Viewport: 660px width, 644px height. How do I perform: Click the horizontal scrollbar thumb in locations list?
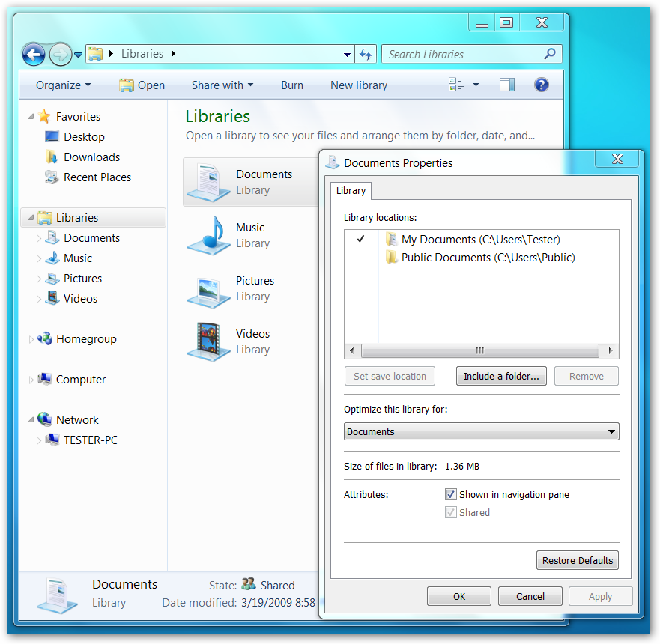point(480,350)
